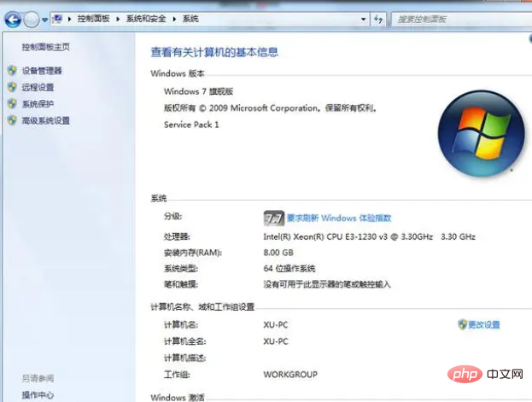Image resolution: width=532 pixels, height=402 pixels.
Task: Click the Forward navigation arrow
Action: [32, 20]
